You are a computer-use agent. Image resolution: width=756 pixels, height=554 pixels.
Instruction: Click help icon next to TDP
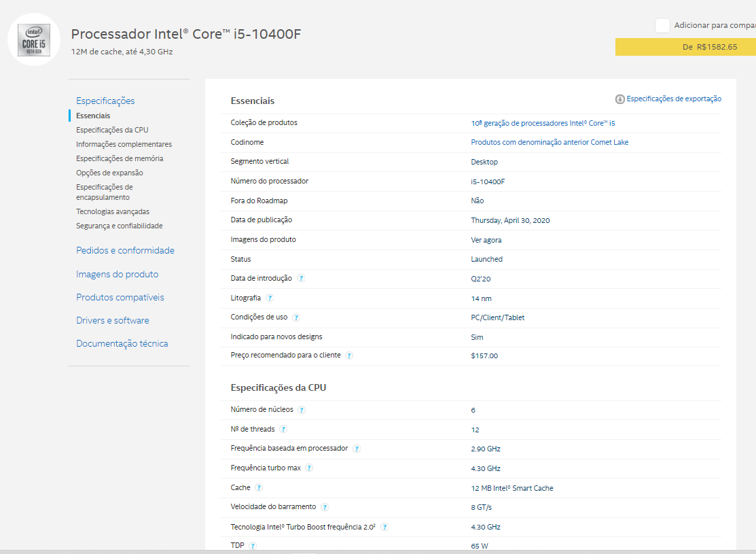pos(253,546)
